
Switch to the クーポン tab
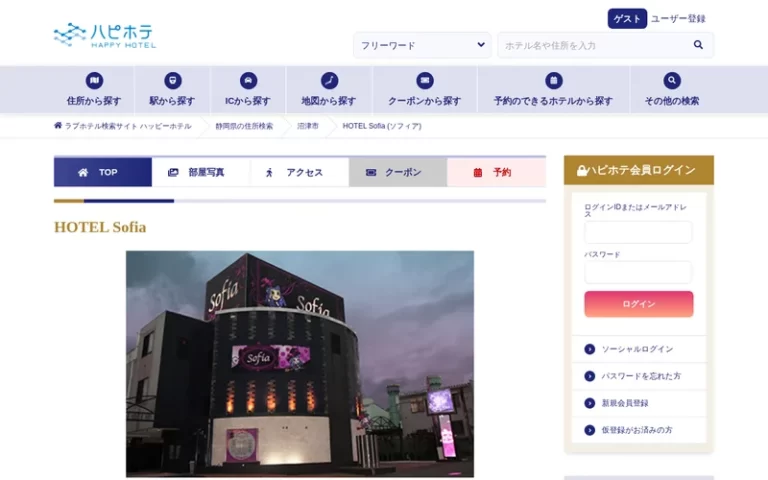[x=398, y=172]
